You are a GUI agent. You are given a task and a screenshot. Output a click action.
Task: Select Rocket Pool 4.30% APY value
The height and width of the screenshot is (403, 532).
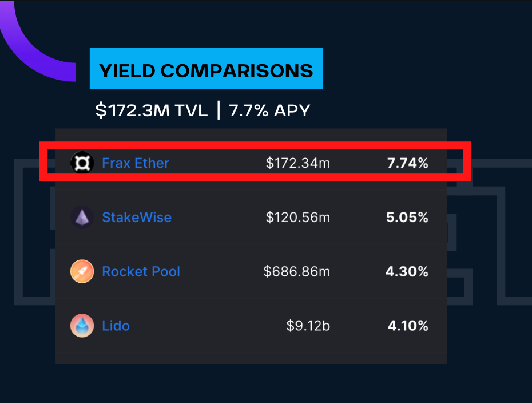(407, 271)
